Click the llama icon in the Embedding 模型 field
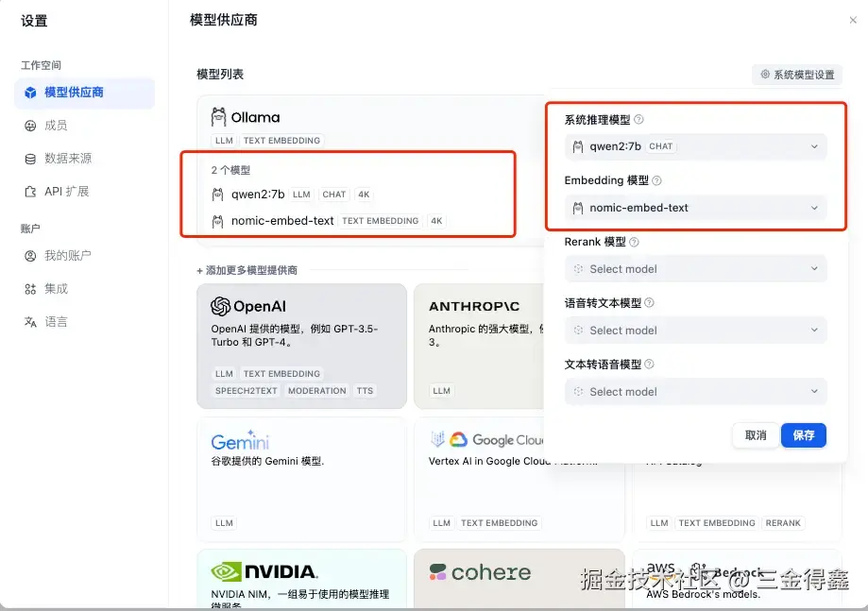The image size is (868, 611). pyautogui.click(x=578, y=208)
